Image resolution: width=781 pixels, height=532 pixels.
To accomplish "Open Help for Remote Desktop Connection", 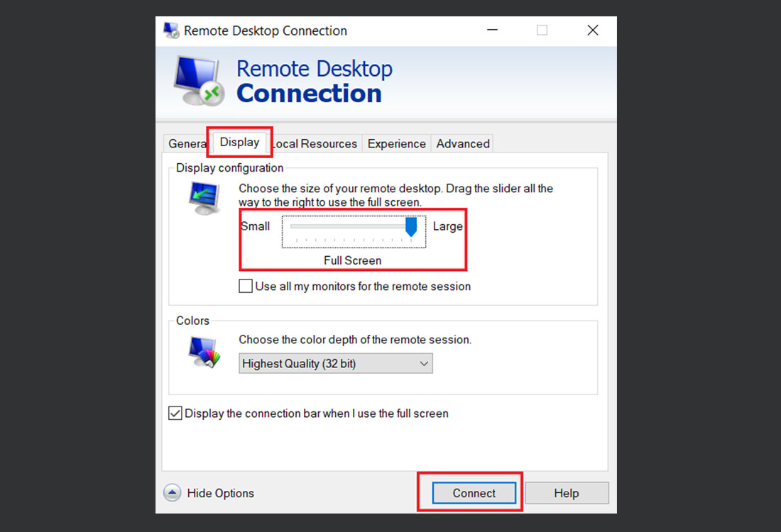I will pyautogui.click(x=567, y=492).
